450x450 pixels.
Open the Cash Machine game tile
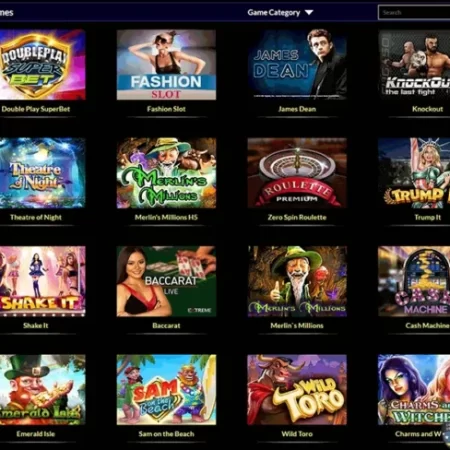click(x=414, y=281)
